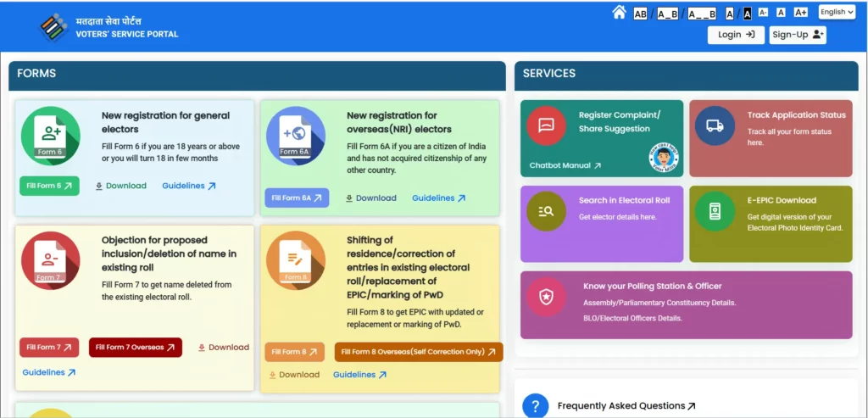Image resolution: width=868 pixels, height=418 pixels.
Task: Click Fill Form 6 button
Action: (49, 186)
